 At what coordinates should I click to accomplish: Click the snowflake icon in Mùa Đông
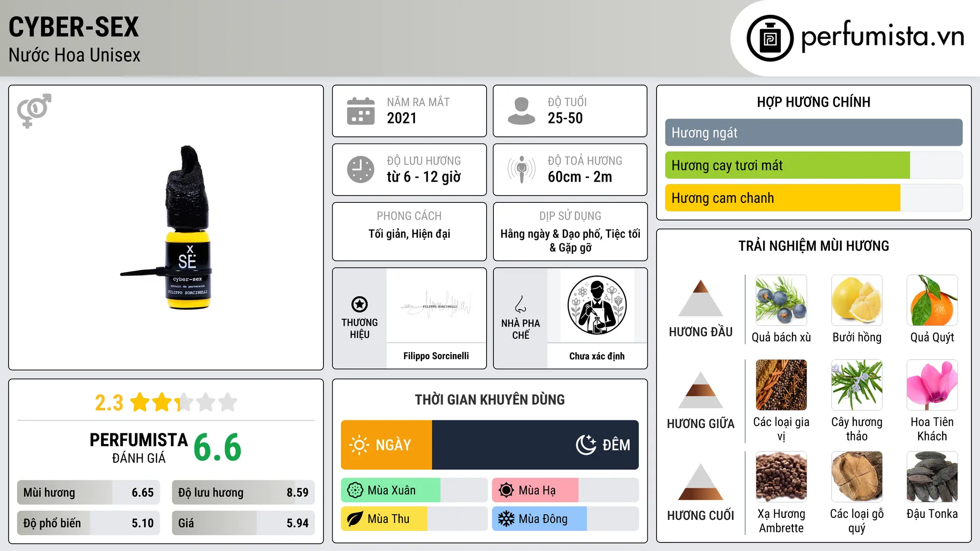point(506,519)
